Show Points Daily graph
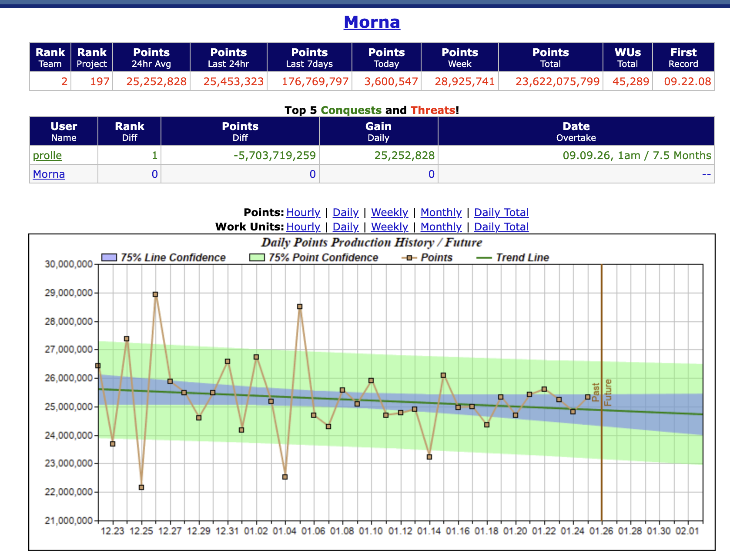Viewport: 730px width, 560px height. click(345, 213)
